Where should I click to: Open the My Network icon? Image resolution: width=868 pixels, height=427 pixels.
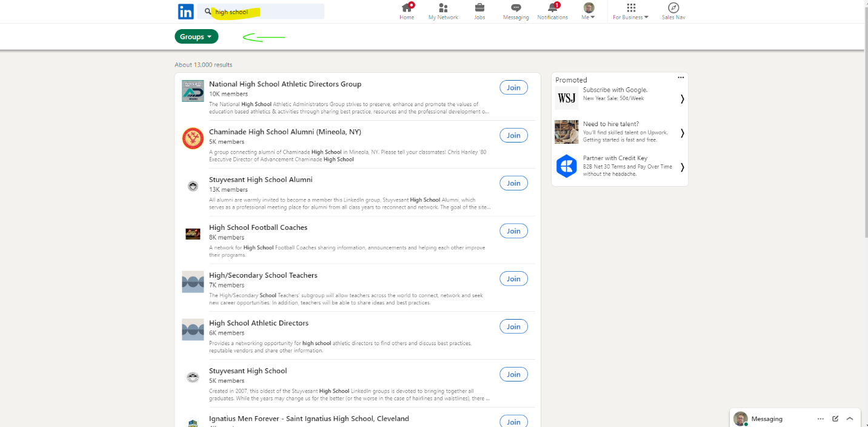click(443, 8)
